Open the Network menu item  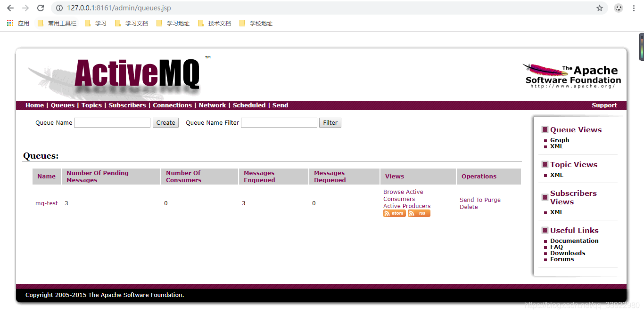[x=212, y=105]
